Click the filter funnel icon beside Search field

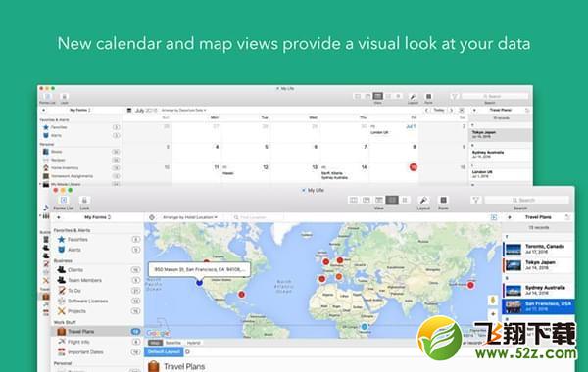point(476,200)
